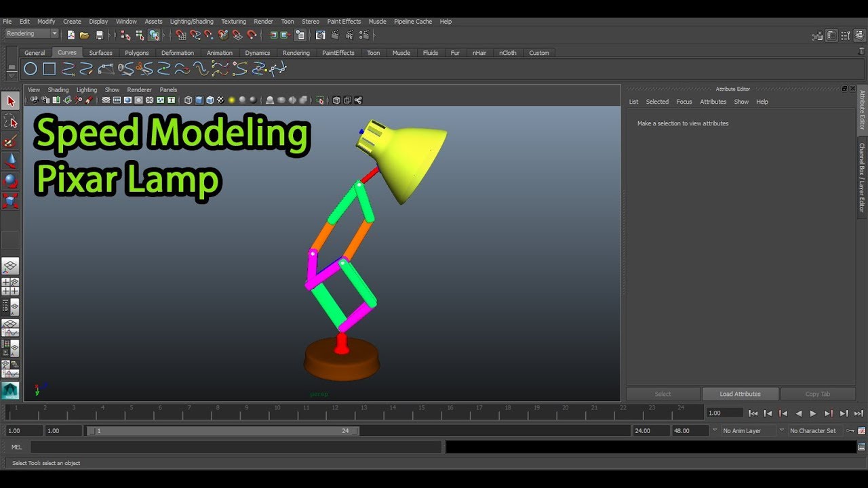Play the animation forwards
This screenshot has height=488, width=868.
click(813, 413)
